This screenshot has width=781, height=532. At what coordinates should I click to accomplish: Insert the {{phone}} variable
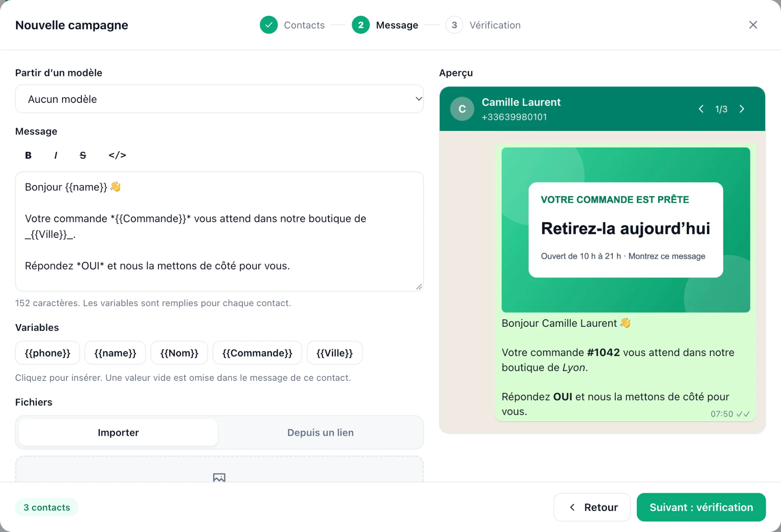pyautogui.click(x=47, y=353)
